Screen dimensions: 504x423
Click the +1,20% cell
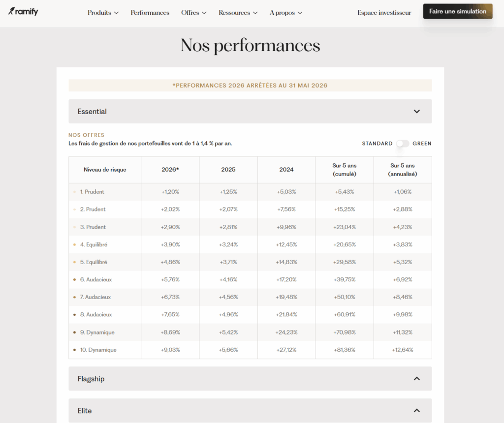(x=170, y=192)
